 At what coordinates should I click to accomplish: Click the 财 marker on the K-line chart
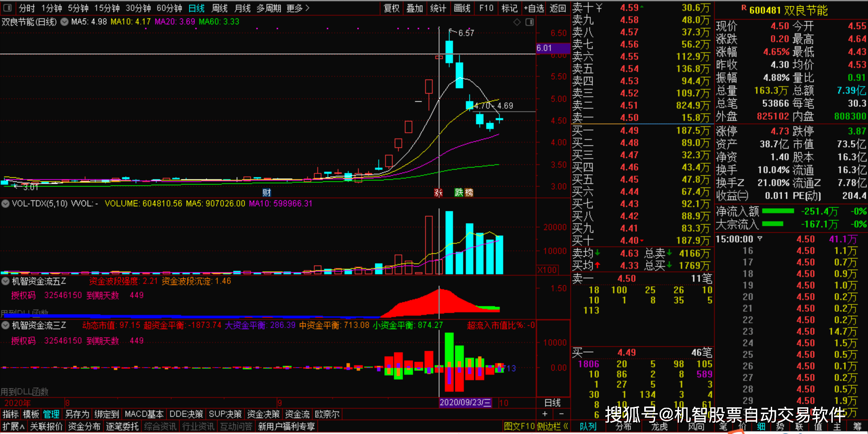tap(267, 192)
